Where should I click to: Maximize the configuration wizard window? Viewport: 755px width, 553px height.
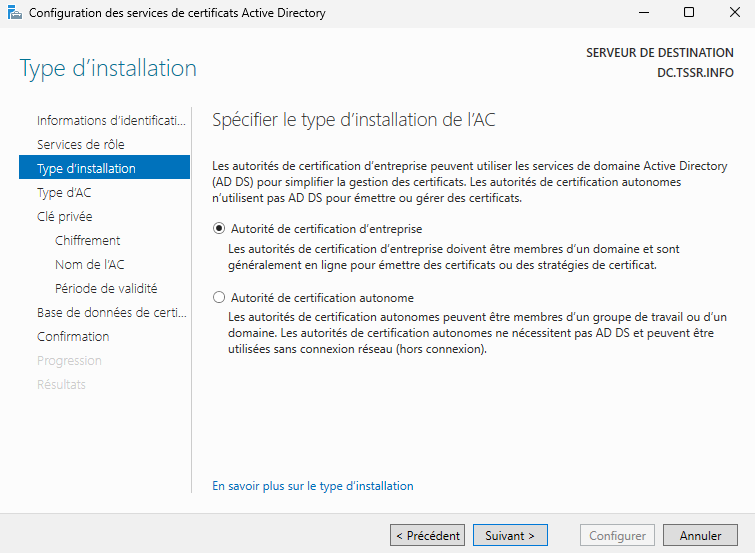pyautogui.click(x=689, y=13)
